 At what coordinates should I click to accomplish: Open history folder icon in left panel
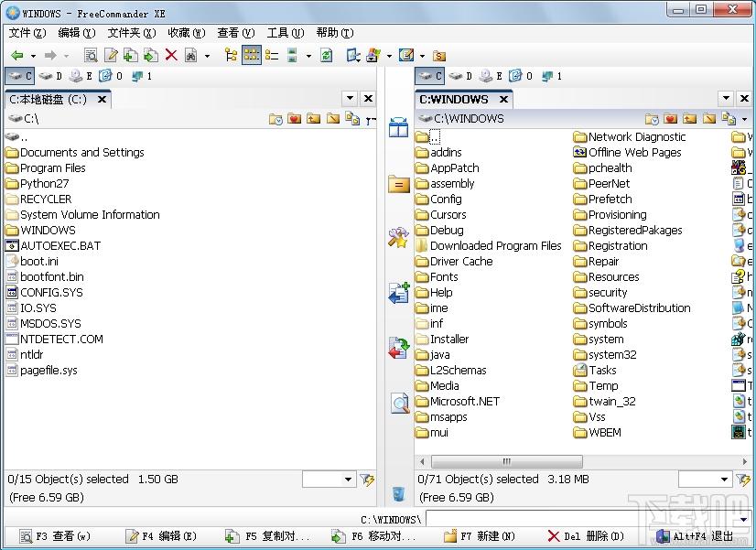(x=275, y=119)
